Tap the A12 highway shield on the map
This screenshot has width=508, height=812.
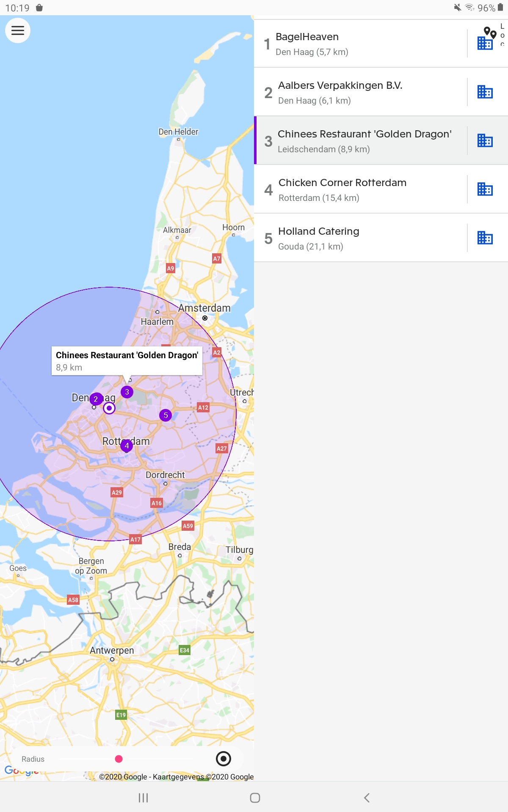pyautogui.click(x=203, y=408)
